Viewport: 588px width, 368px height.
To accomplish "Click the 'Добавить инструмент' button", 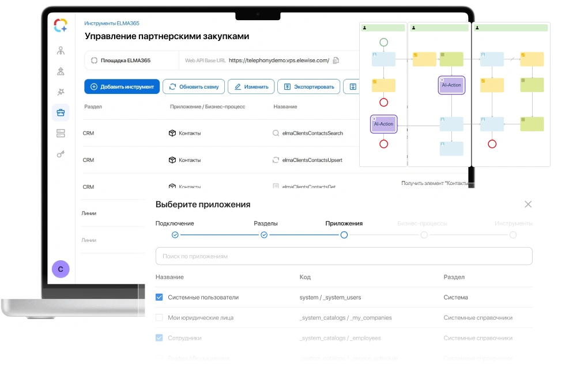I will (x=122, y=87).
